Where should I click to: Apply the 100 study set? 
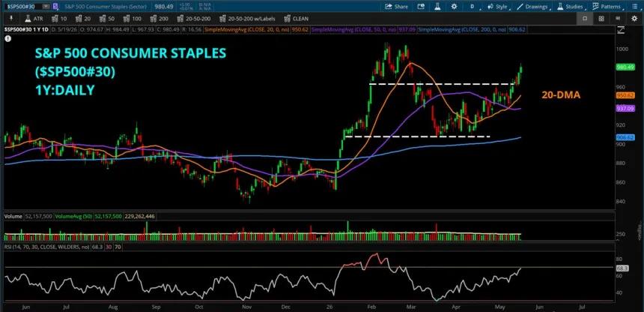pos(133,19)
